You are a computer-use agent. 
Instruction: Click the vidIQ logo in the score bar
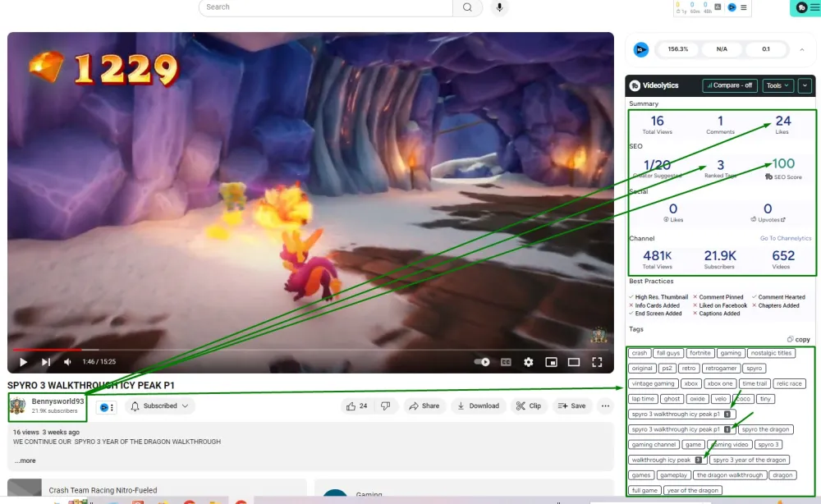click(641, 50)
